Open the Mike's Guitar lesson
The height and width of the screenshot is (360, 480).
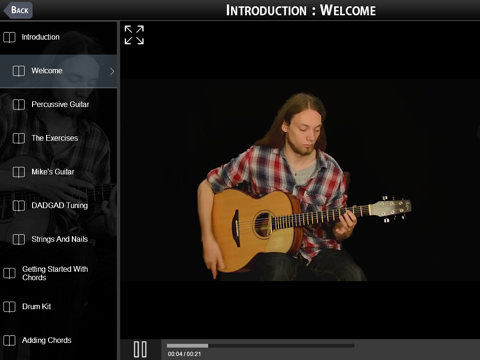coord(58,172)
